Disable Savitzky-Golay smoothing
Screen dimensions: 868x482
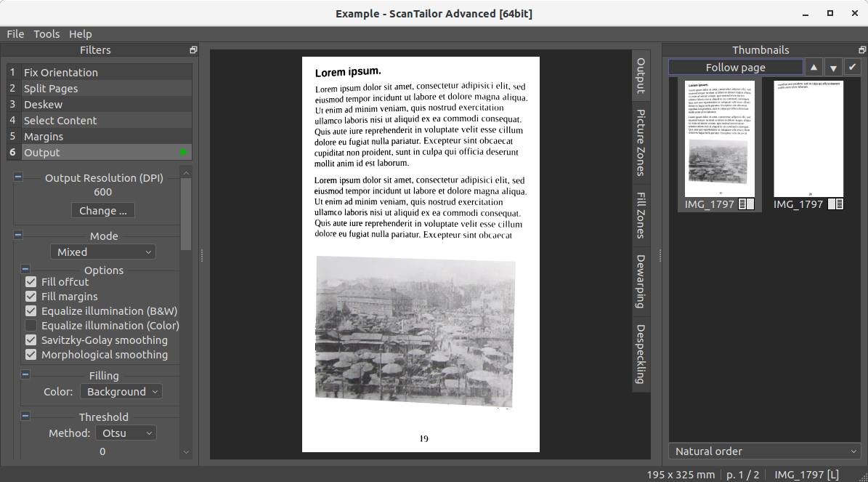31,340
